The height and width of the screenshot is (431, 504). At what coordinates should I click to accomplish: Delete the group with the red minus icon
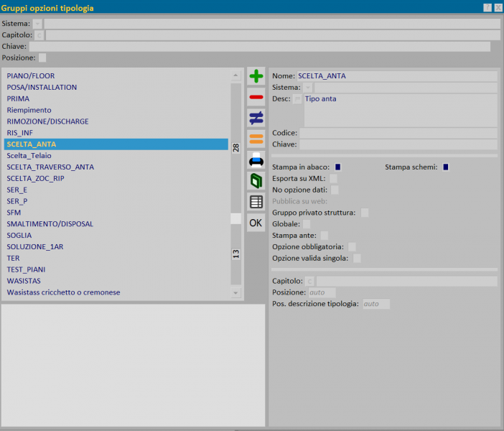(256, 97)
